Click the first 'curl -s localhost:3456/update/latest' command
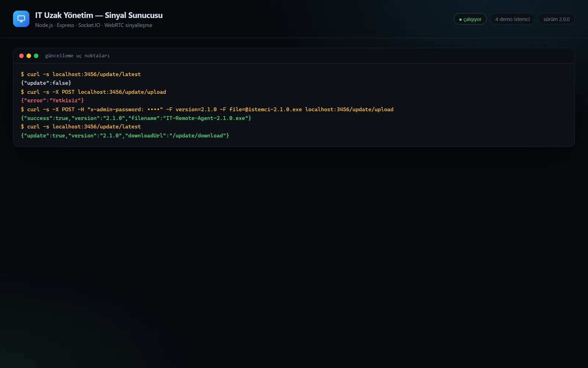 [x=81, y=74]
